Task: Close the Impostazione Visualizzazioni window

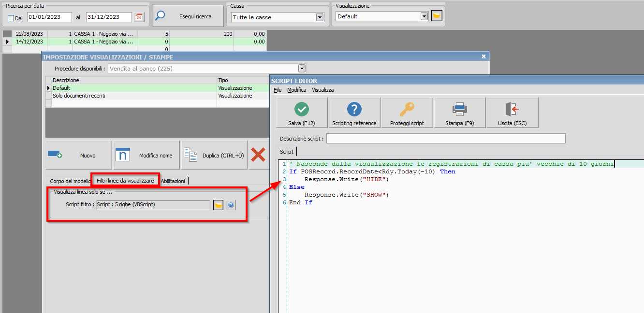Action: pyautogui.click(x=483, y=57)
